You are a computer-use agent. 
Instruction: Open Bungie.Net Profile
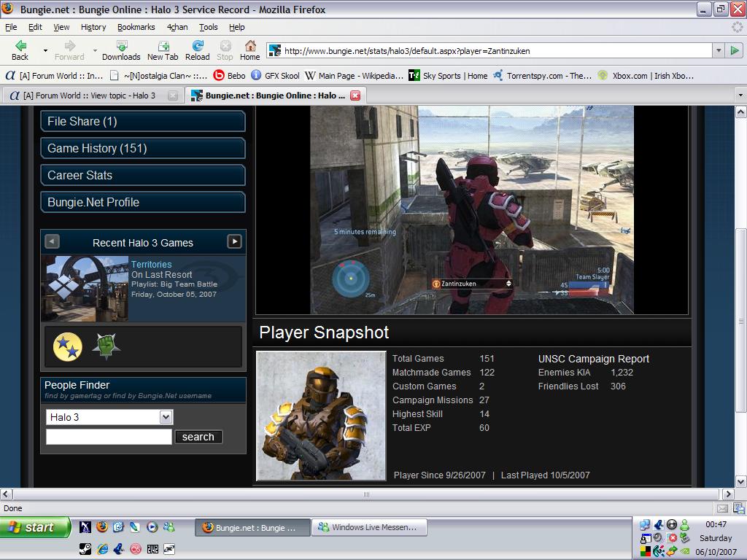(143, 203)
